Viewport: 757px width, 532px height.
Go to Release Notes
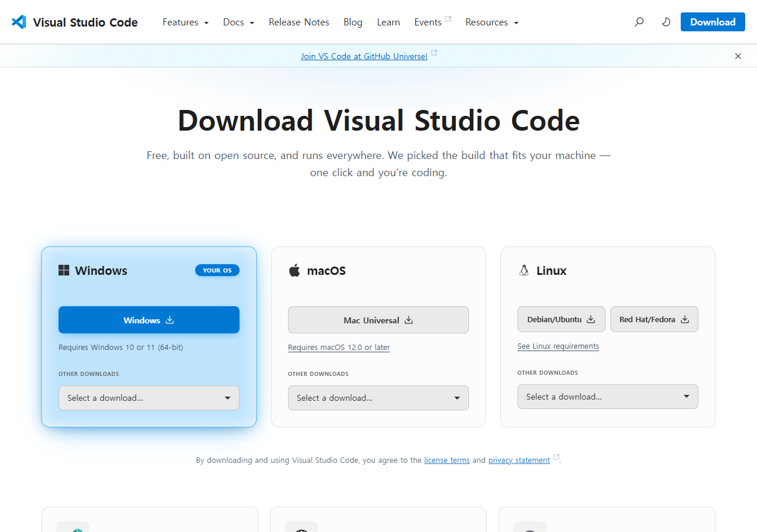[299, 22]
